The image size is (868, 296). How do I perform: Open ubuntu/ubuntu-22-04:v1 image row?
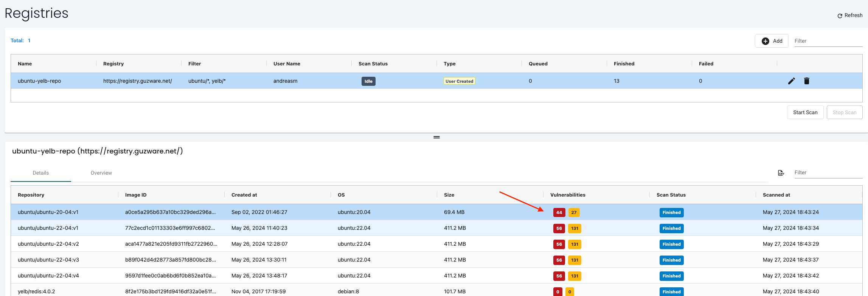(436, 228)
